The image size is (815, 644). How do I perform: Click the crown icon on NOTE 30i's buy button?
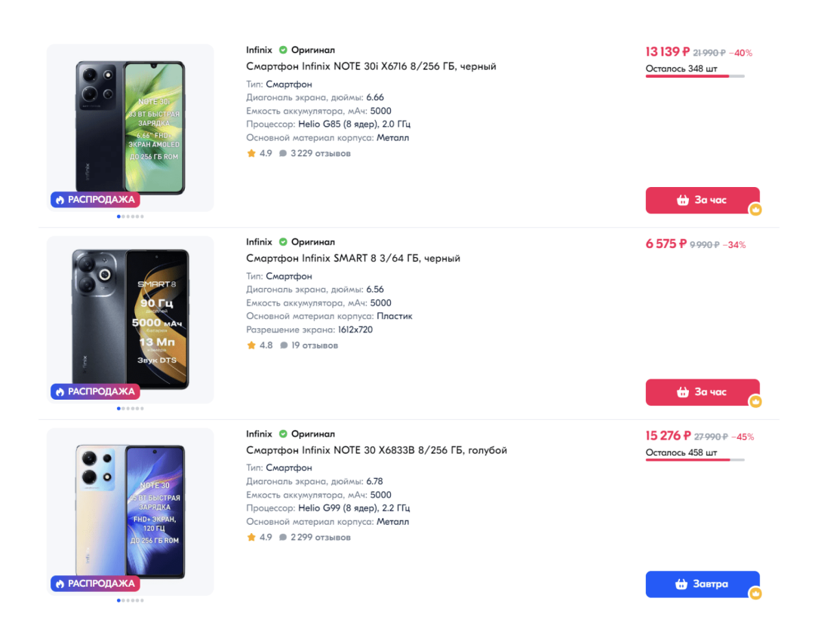pyautogui.click(x=755, y=210)
